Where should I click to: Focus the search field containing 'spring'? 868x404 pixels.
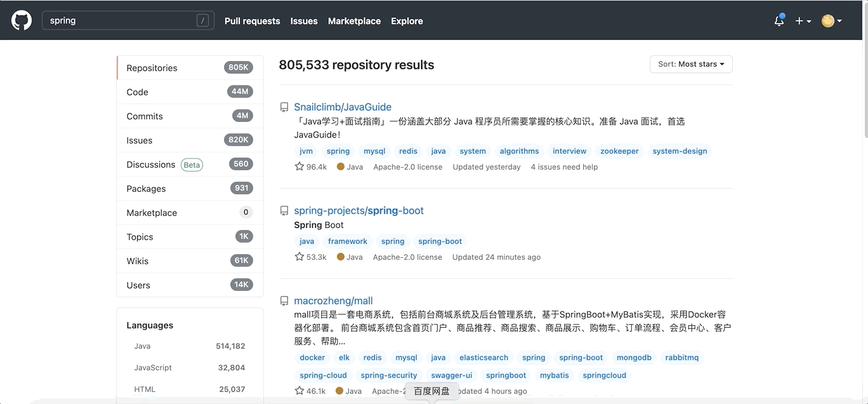[128, 20]
